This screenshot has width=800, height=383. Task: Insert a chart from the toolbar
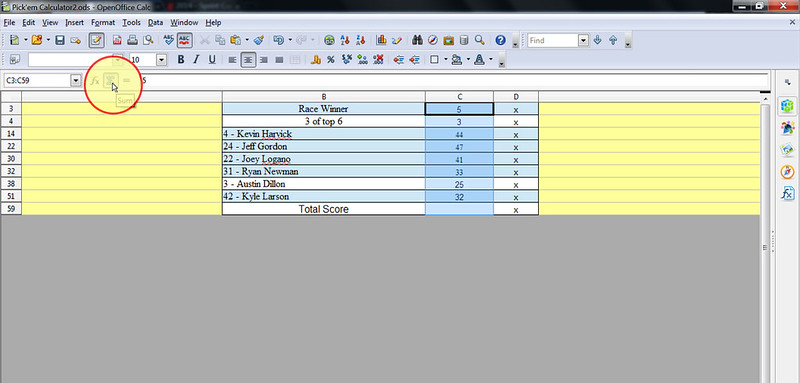coord(381,40)
